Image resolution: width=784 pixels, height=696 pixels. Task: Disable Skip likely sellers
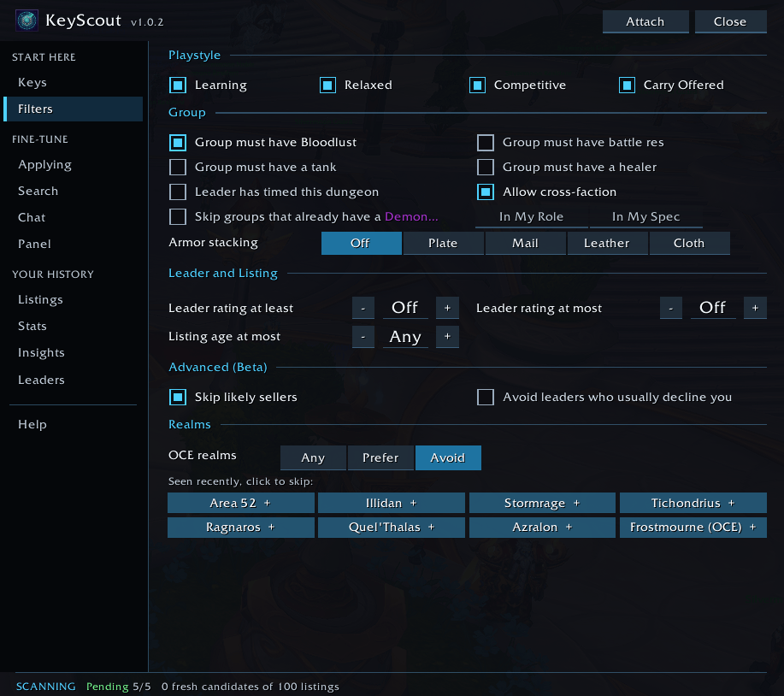tap(178, 397)
